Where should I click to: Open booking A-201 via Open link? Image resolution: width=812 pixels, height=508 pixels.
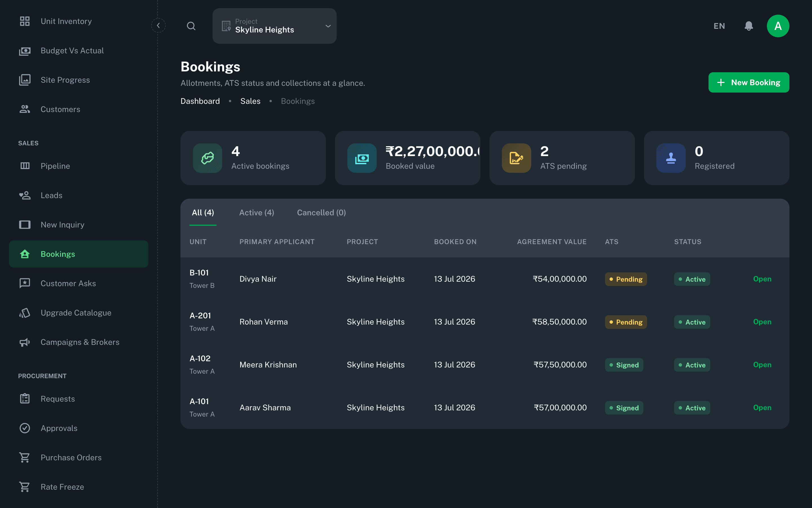(x=762, y=321)
